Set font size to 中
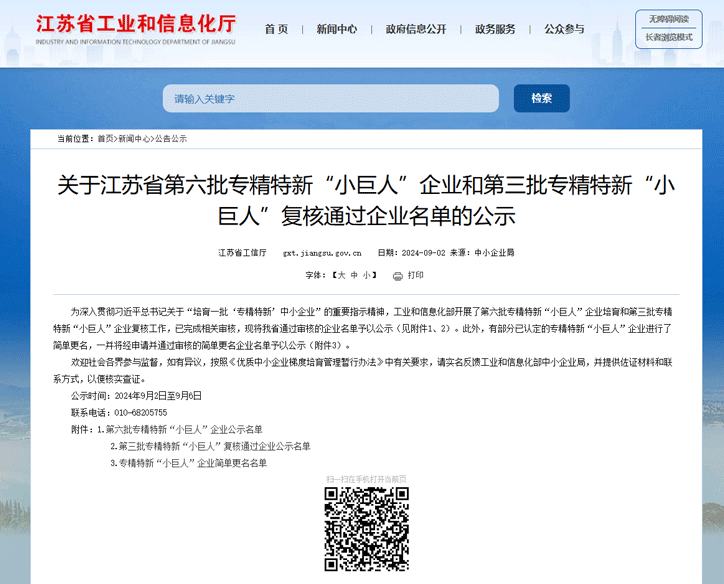Image resolution: width=724 pixels, height=584 pixels. pyautogui.click(x=354, y=275)
